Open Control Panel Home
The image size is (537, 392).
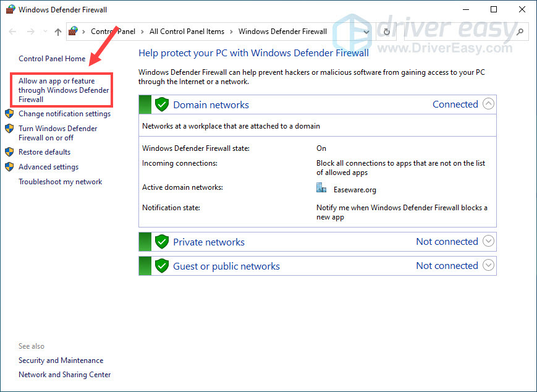[x=52, y=59]
